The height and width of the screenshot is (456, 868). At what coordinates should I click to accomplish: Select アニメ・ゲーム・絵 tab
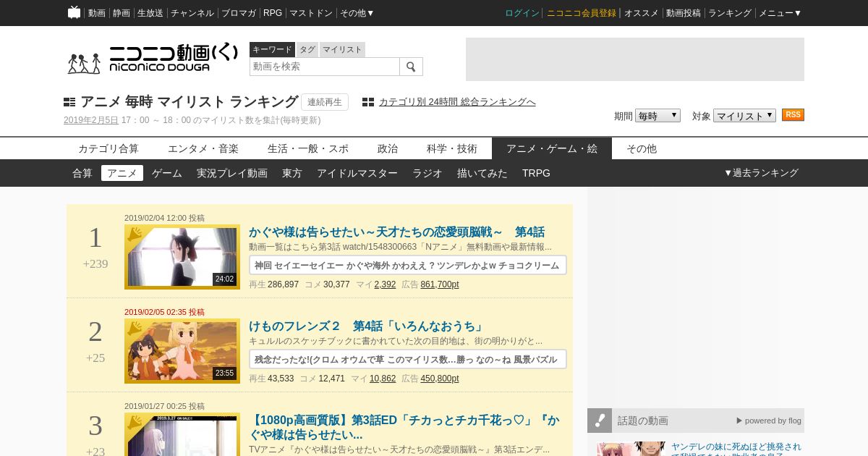pos(552,148)
